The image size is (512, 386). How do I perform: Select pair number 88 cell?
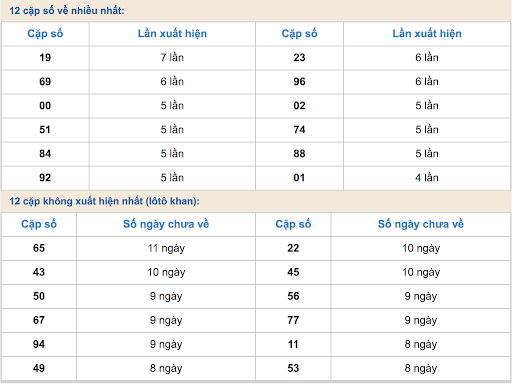pos(299,154)
